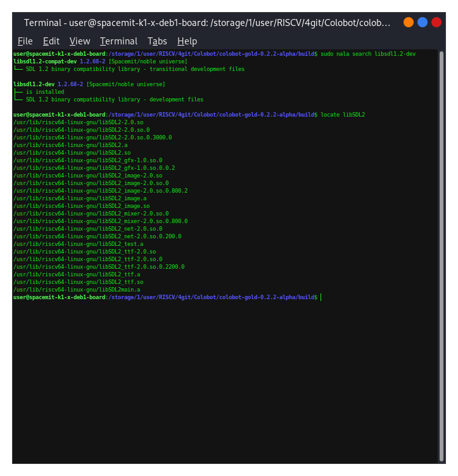458x476 pixels.
Task: Open the Terminal menu
Action: click(x=118, y=41)
